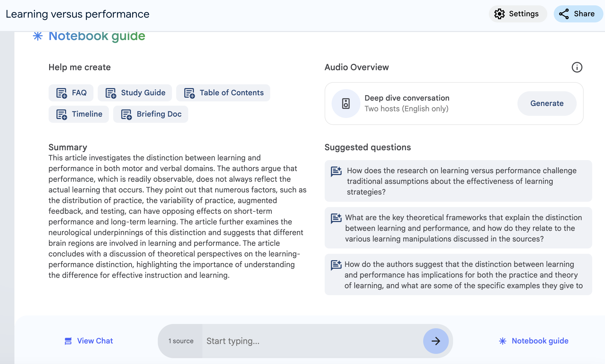Screen dimensions: 605x364
Task: Click the Settings gear icon
Action: coord(499,14)
